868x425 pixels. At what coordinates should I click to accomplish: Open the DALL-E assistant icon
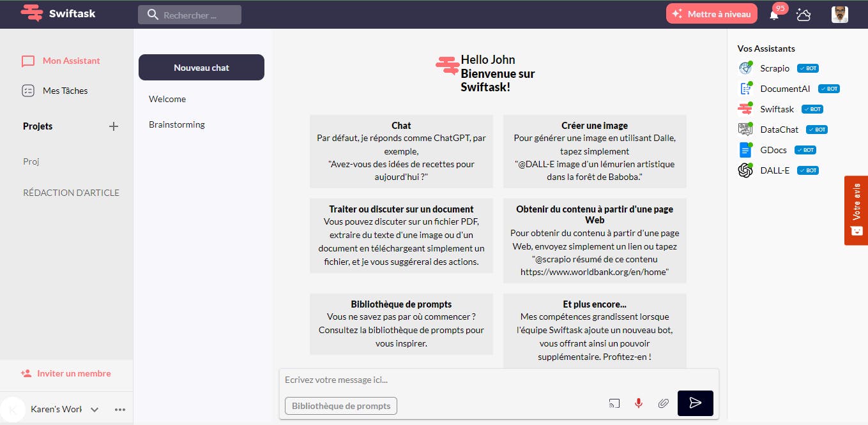tap(745, 170)
